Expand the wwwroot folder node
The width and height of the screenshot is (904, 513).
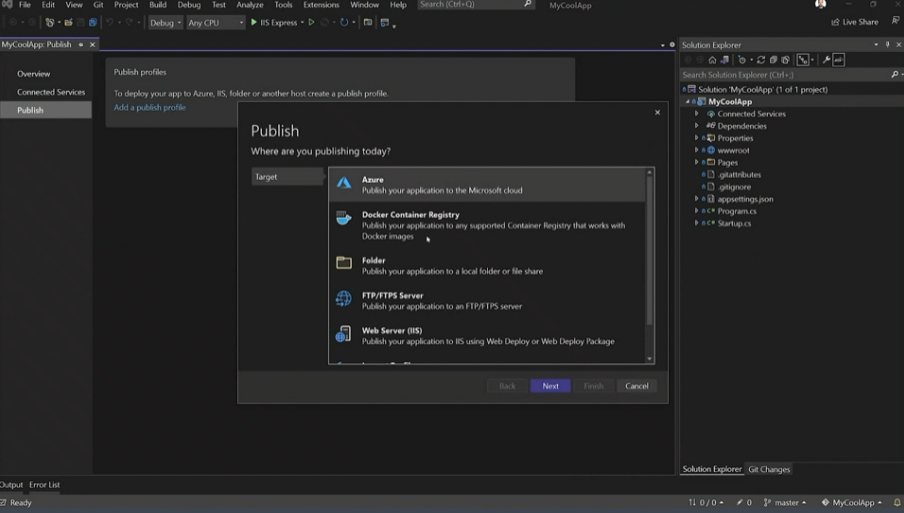point(697,150)
